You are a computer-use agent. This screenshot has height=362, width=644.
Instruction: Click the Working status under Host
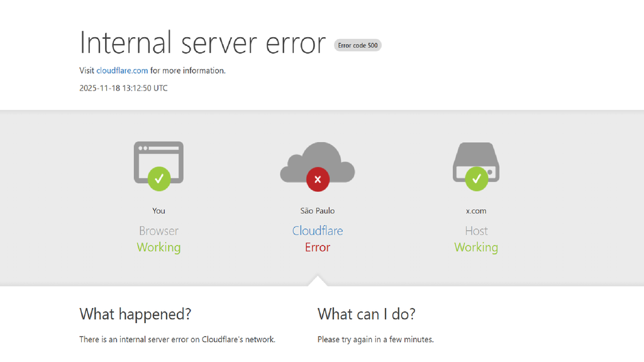coord(476,247)
